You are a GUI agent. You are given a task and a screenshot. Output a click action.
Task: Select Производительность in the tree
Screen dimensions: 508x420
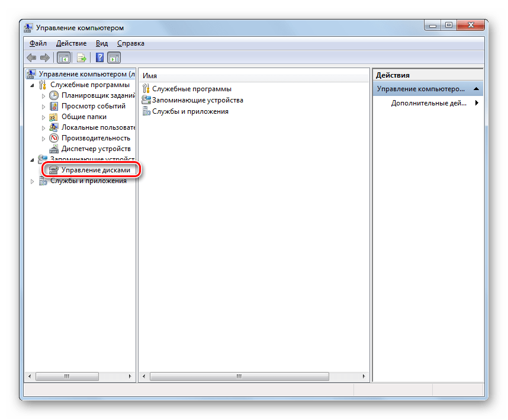(x=96, y=138)
